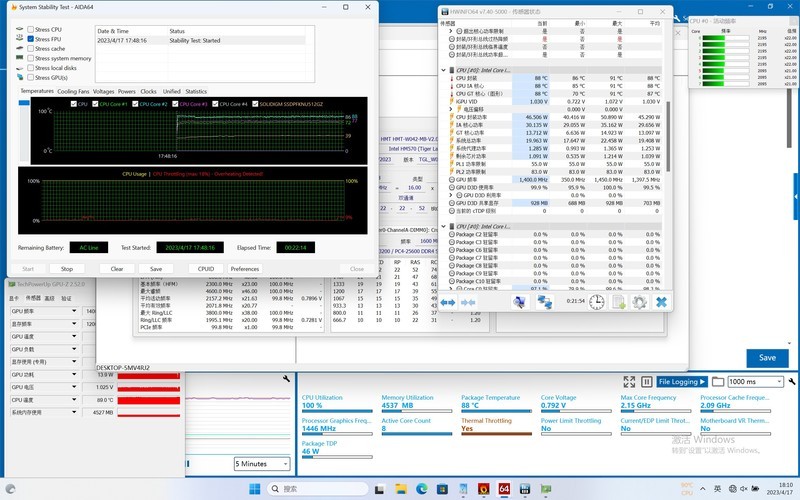The image size is (800, 500).
Task: Toggle the Stress GPU(s) checkbox
Action: pyautogui.click(x=30, y=77)
